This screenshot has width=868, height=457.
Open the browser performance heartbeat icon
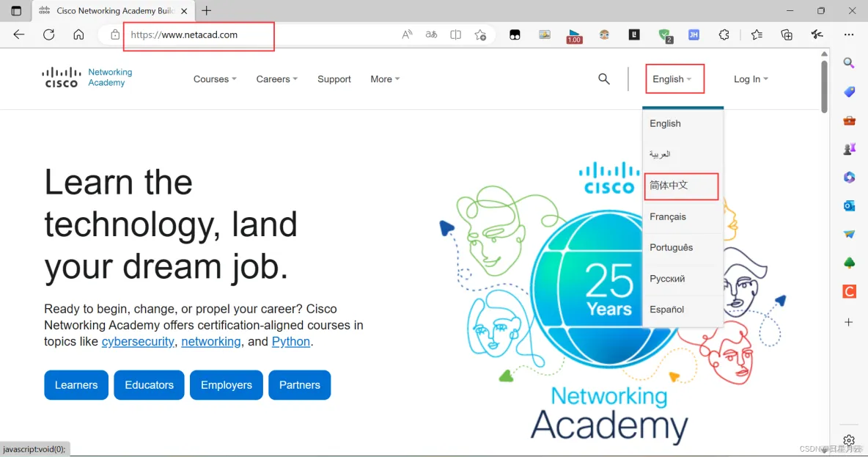point(817,34)
